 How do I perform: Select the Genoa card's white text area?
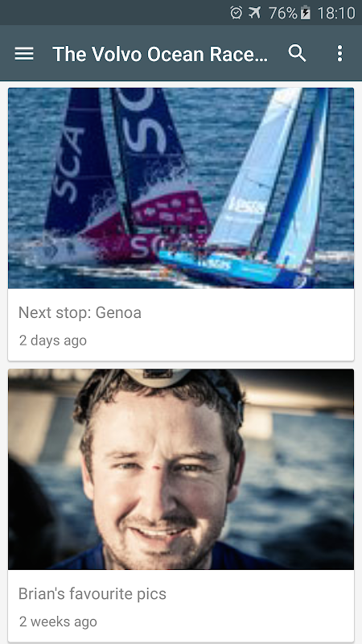[x=181, y=324]
